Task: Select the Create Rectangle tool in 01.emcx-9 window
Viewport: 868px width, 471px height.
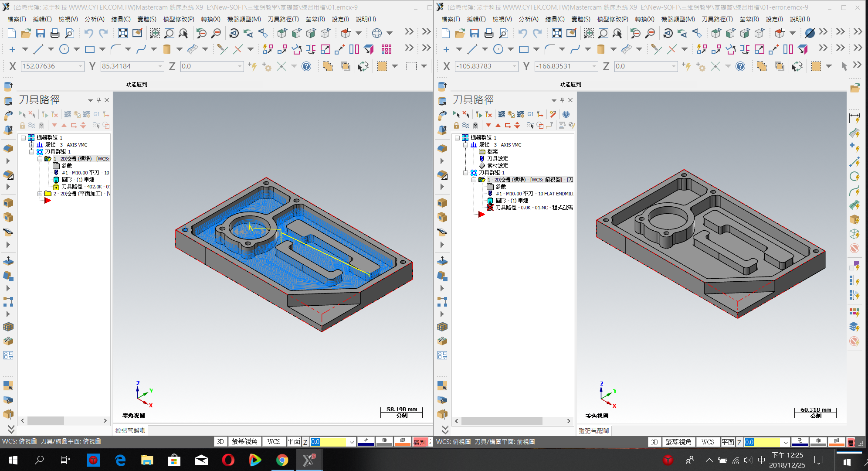Action: point(90,49)
